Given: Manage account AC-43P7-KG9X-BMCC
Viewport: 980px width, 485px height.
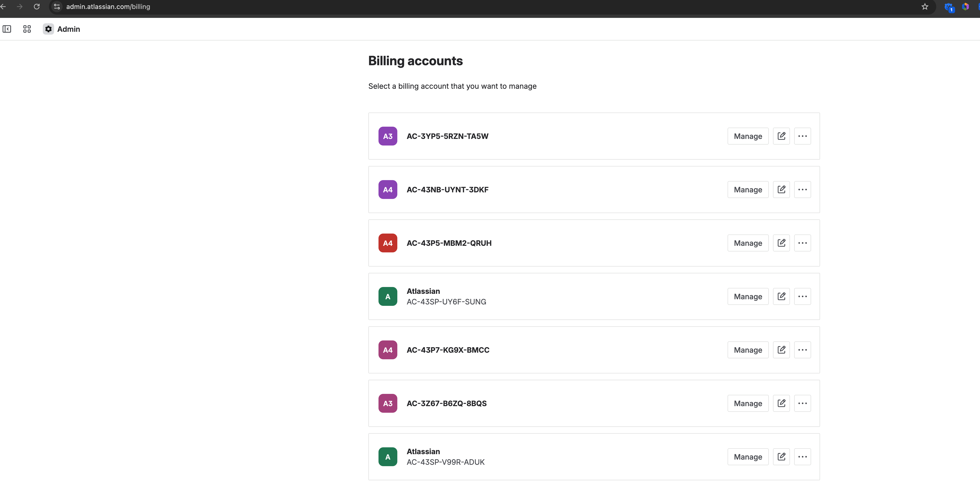Looking at the screenshot, I should point(748,350).
